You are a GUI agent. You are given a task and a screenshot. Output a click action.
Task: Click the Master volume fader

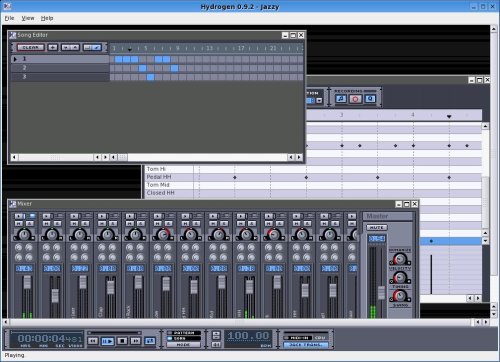point(381,293)
